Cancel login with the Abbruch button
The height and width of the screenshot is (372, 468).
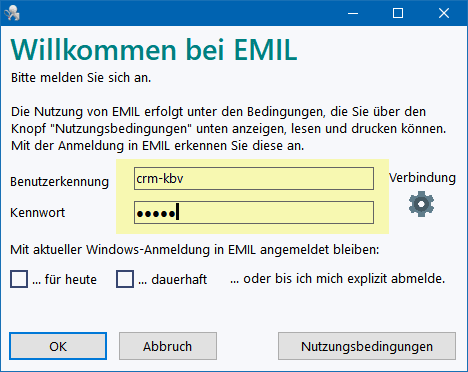(168, 346)
